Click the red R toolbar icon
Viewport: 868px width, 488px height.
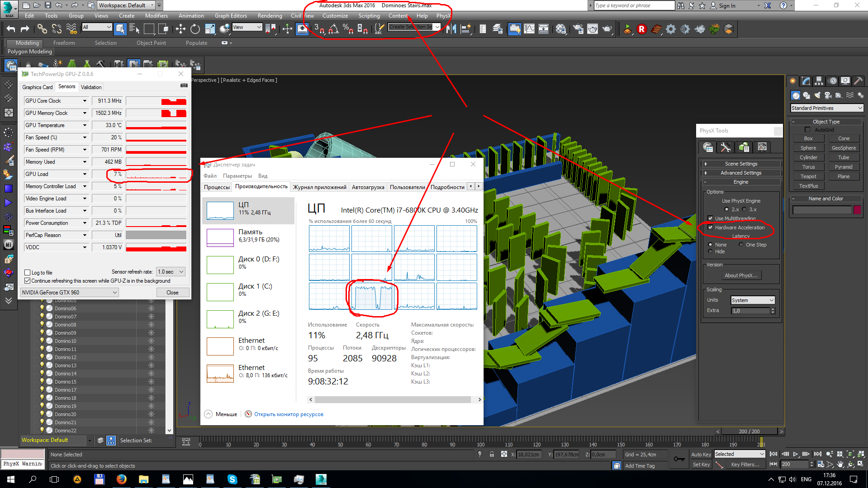(641, 29)
